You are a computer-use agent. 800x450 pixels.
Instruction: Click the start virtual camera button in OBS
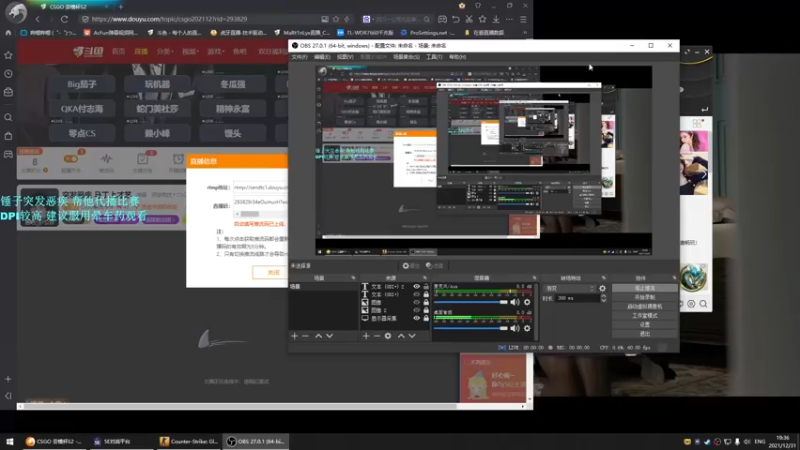(x=644, y=307)
